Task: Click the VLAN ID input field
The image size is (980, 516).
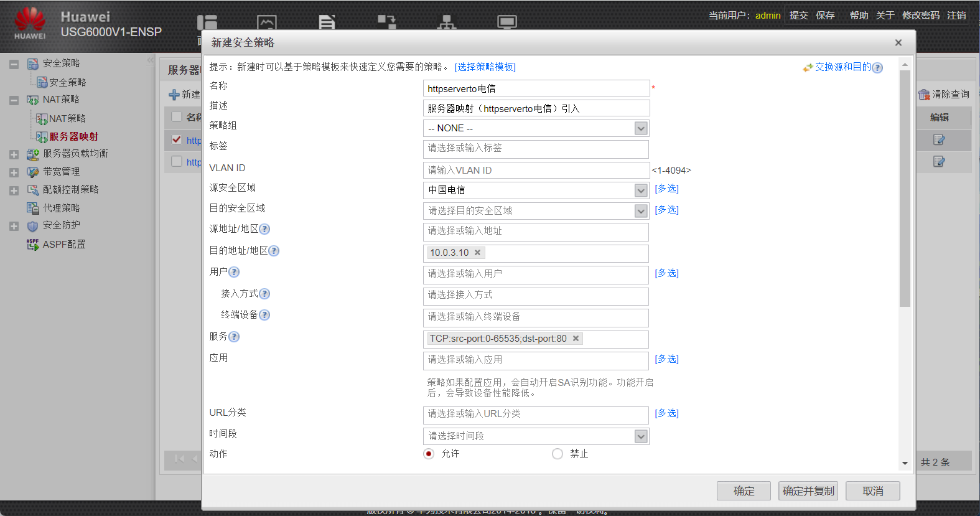Action: [536, 170]
